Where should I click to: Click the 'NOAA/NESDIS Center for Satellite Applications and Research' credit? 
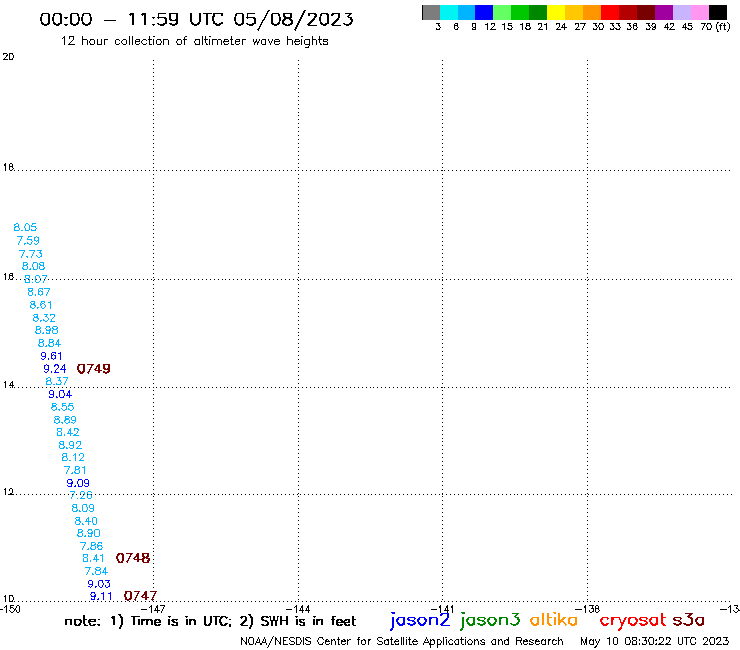(x=402, y=642)
